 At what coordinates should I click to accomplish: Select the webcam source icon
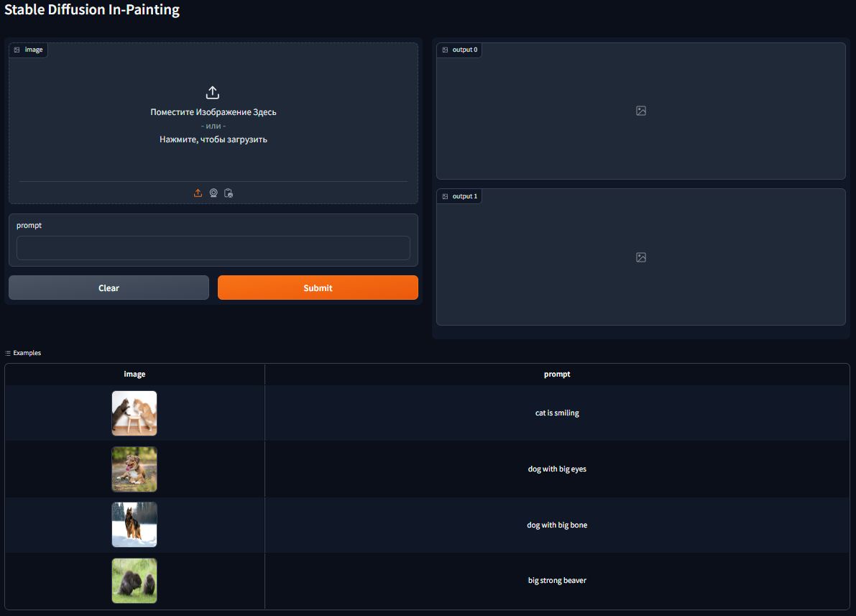(213, 193)
